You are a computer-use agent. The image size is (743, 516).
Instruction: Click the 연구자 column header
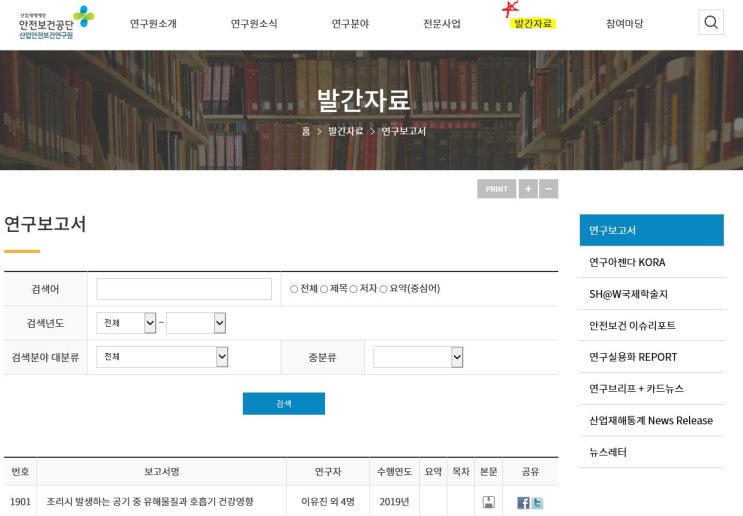[328, 471]
